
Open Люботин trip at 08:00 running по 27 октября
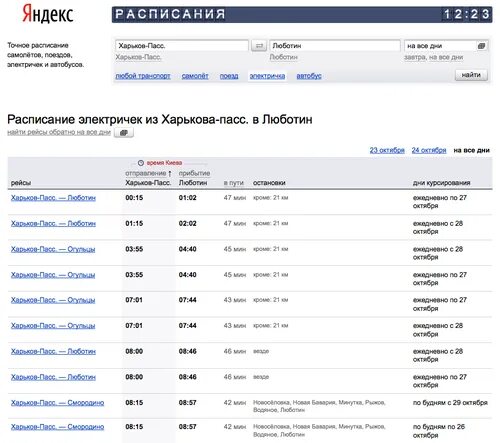[53, 377]
